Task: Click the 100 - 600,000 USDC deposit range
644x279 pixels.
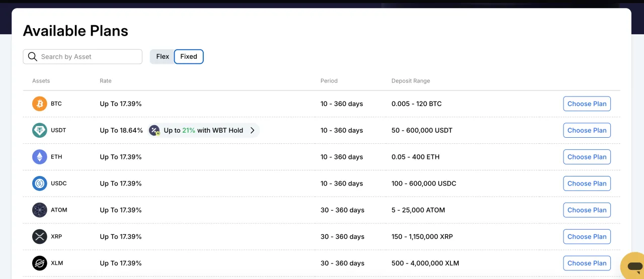Action: click(x=424, y=183)
